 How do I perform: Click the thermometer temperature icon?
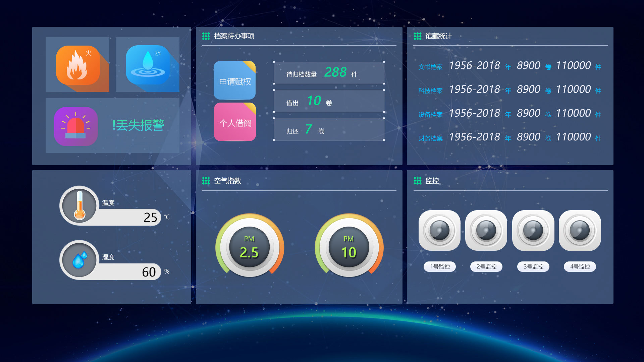tap(79, 205)
